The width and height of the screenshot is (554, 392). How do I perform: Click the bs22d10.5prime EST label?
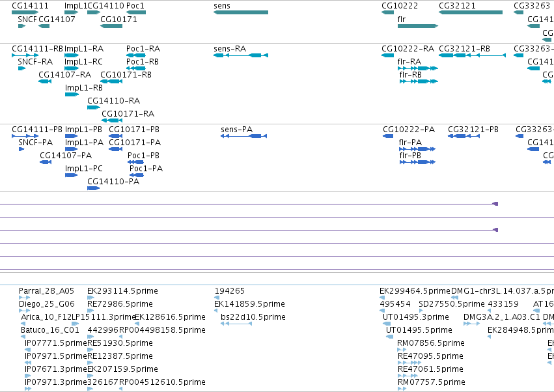(253, 317)
